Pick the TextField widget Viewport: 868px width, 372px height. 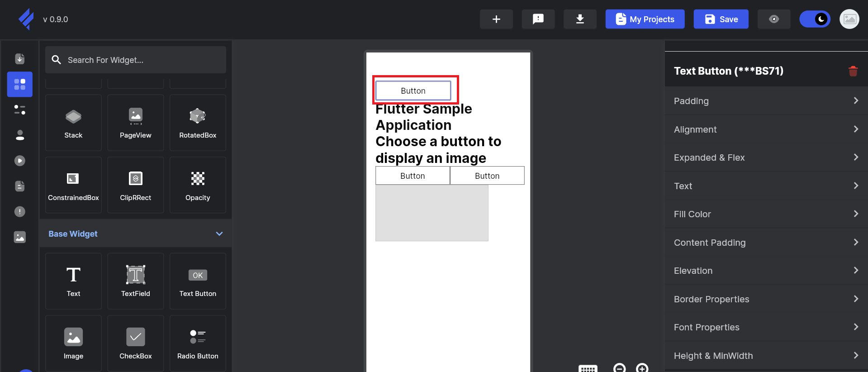135,281
